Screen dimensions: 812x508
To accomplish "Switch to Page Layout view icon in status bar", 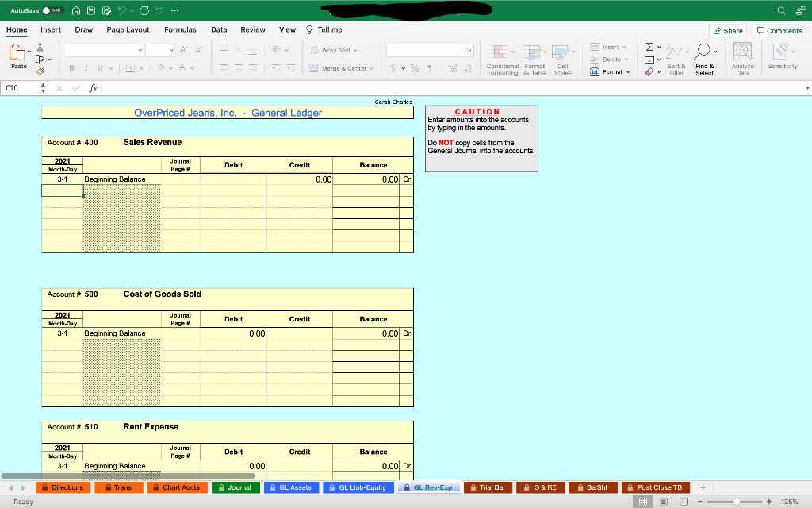I will click(664, 502).
